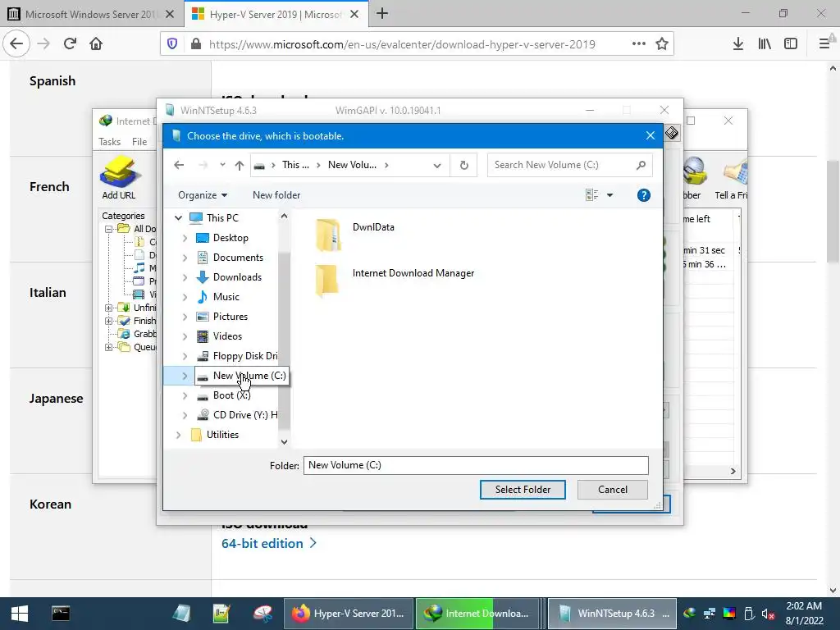Go up one folder level in the dialog
This screenshot has width=840, height=630.
click(x=239, y=165)
